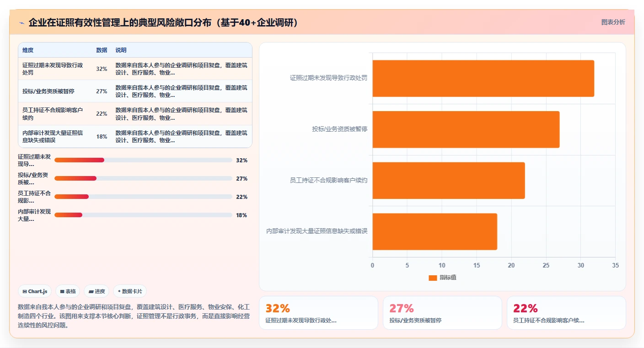Click the 27% progress bar
This screenshot has width=644, height=348.
(143, 178)
